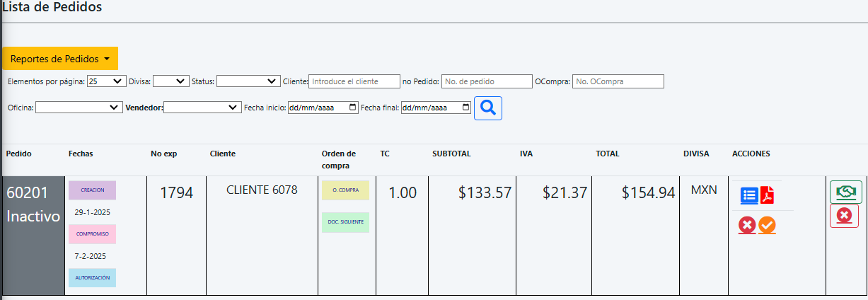Click the green DOC. SIGUIENTE tag
Image resolution: width=868 pixels, height=300 pixels.
click(x=345, y=222)
